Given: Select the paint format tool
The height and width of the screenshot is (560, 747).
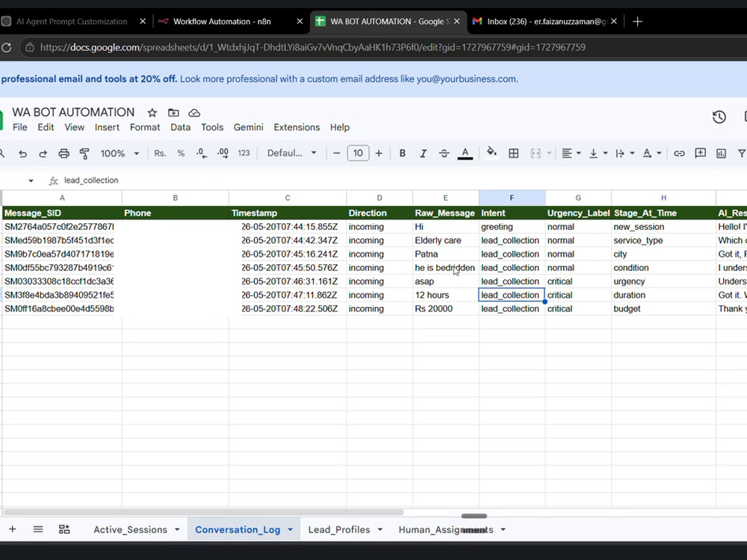Looking at the screenshot, I should (x=84, y=153).
